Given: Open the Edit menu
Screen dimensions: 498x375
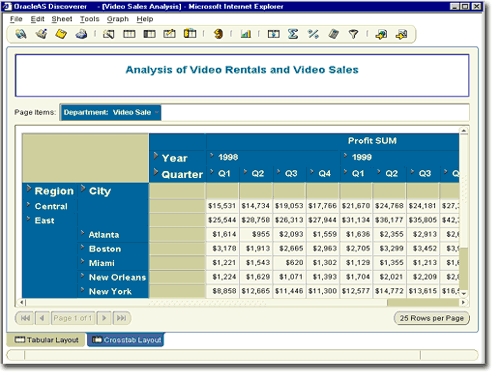Looking at the screenshot, I should [37, 19].
